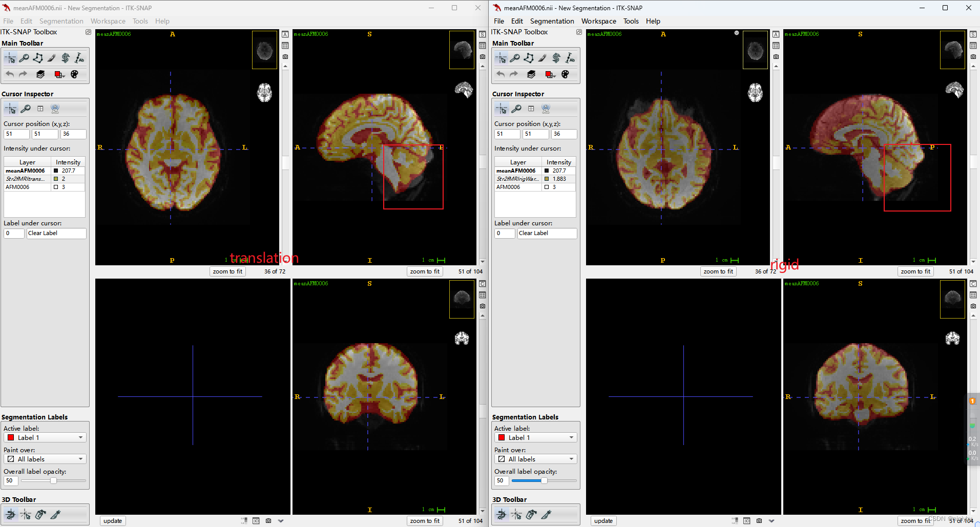Viewport: 980px width, 527px height.
Task: Toggle expand coronal view 'C' in right window
Action: (973, 284)
